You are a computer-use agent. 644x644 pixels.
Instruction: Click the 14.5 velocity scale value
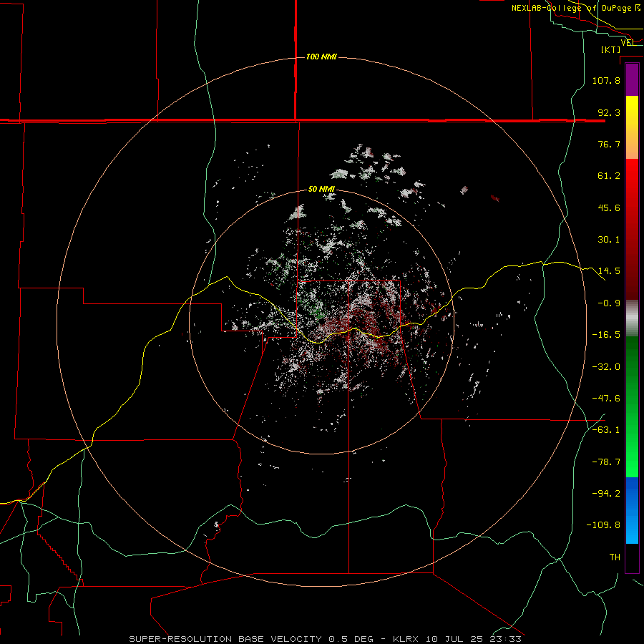[x=609, y=271]
